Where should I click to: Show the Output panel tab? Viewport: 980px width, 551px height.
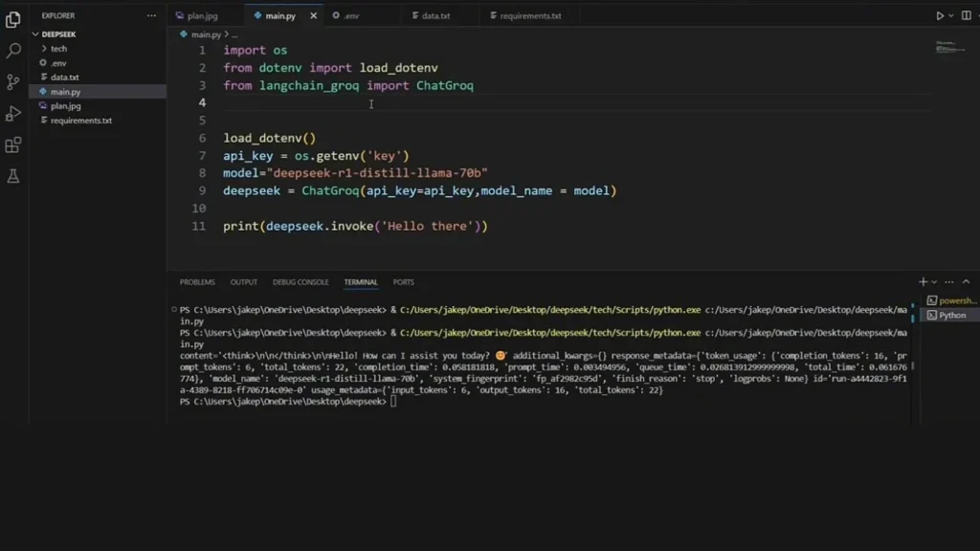(243, 282)
